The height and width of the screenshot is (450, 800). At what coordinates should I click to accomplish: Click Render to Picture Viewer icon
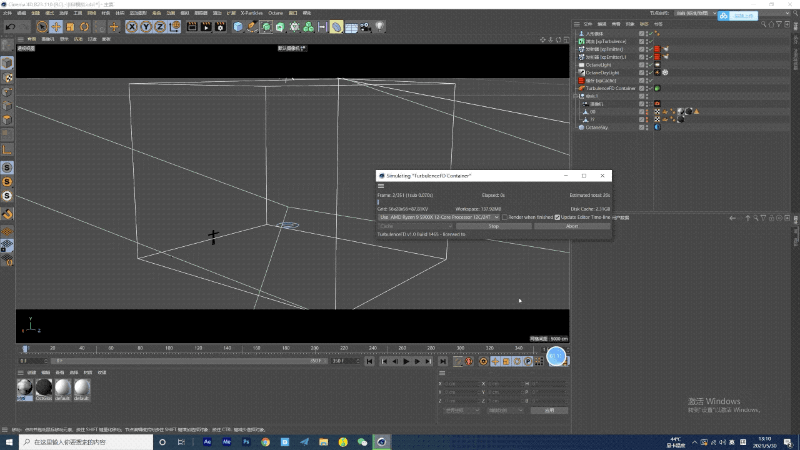(206, 27)
